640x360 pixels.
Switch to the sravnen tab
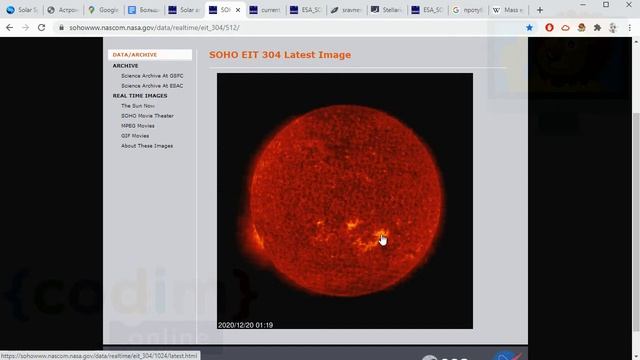coord(347,10)
